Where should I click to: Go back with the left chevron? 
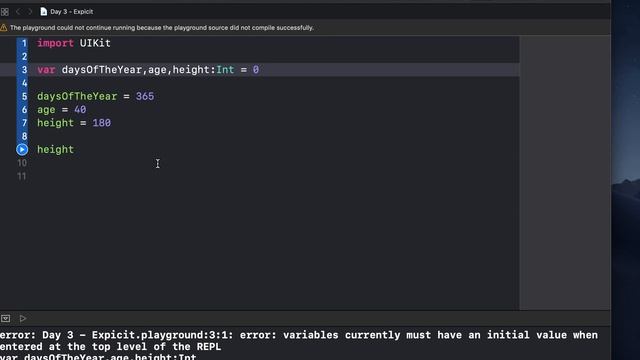click(x=18, y=12)
